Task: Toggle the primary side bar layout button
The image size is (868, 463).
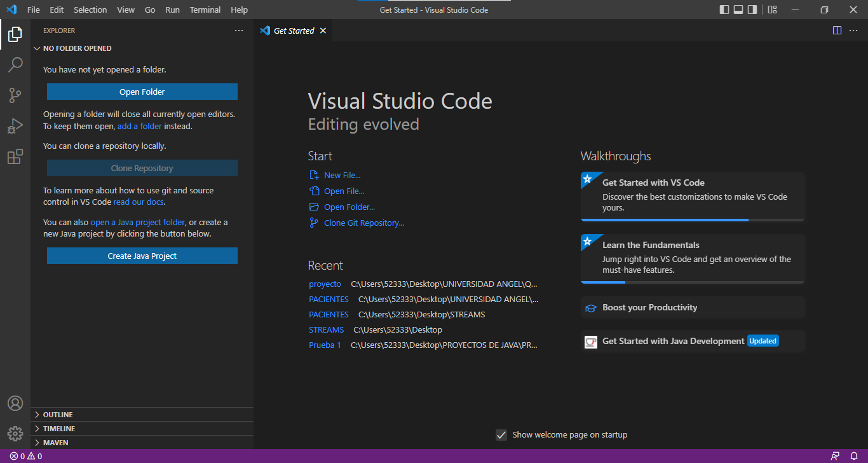Action: click(x=724, y=10)
